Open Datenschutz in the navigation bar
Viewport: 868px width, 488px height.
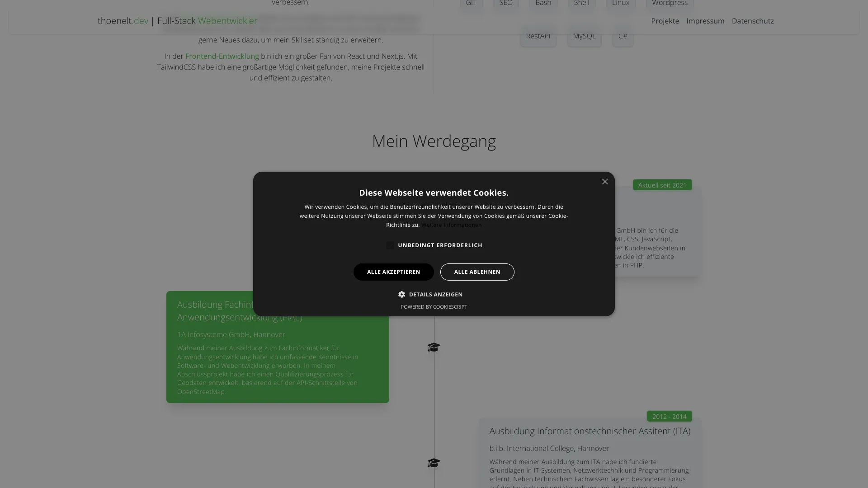753,21
